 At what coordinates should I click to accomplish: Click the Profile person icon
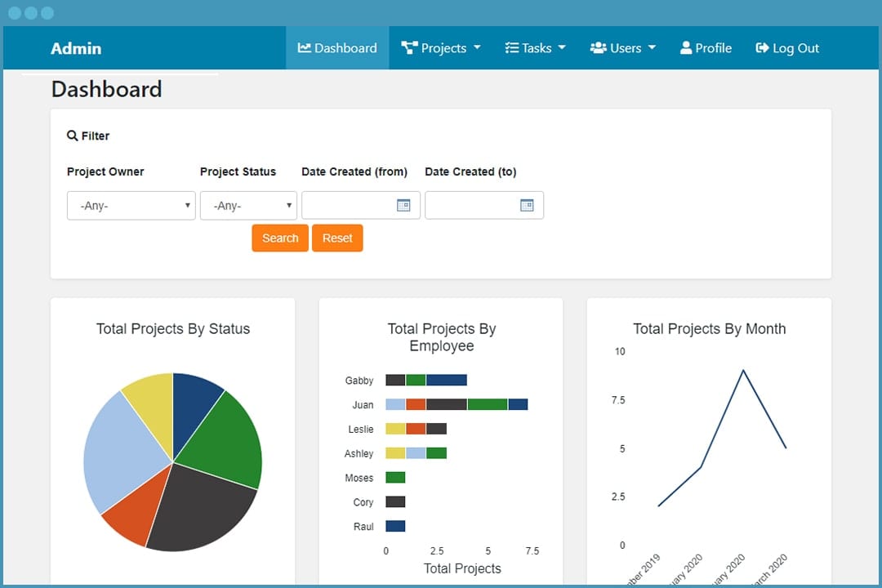click(x=685, y=47)
